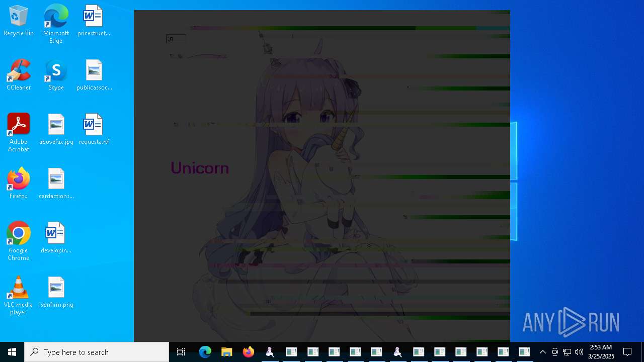Click the Unicorn text in the window
Screen dimensions: 644x362
pos(200,168)
